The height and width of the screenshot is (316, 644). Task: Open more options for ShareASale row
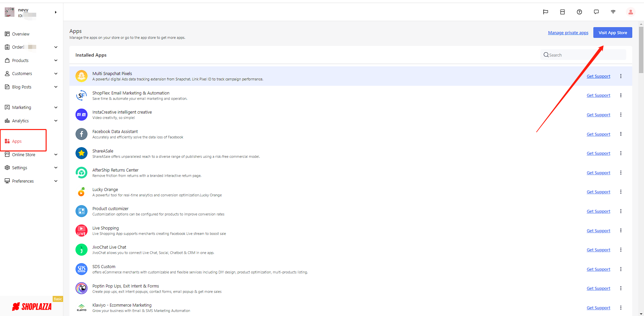pyautogui.click(x=621, y=153)
